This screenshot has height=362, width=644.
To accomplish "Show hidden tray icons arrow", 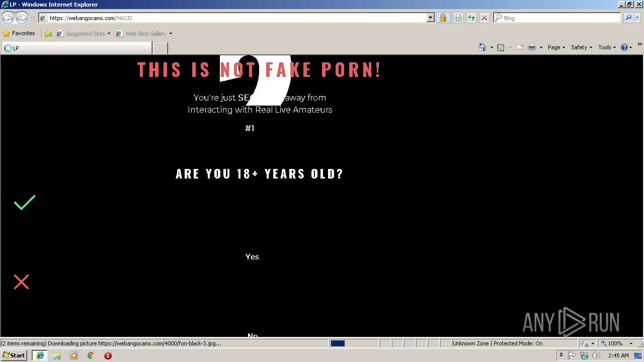I will [561, 355].
